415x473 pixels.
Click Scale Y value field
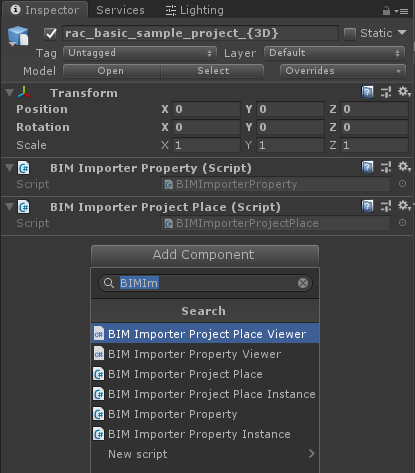pyautogui.click(x=290, y=145)
